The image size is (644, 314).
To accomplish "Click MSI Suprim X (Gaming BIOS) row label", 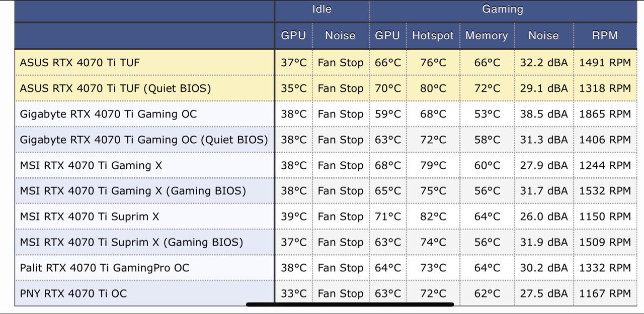I will (x=131, y=242).
